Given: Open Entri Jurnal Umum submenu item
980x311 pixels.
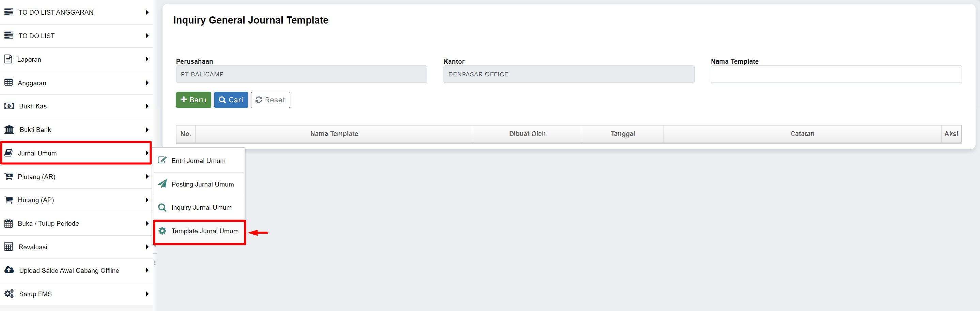Looking at the screenshot, I should [198, 161].
